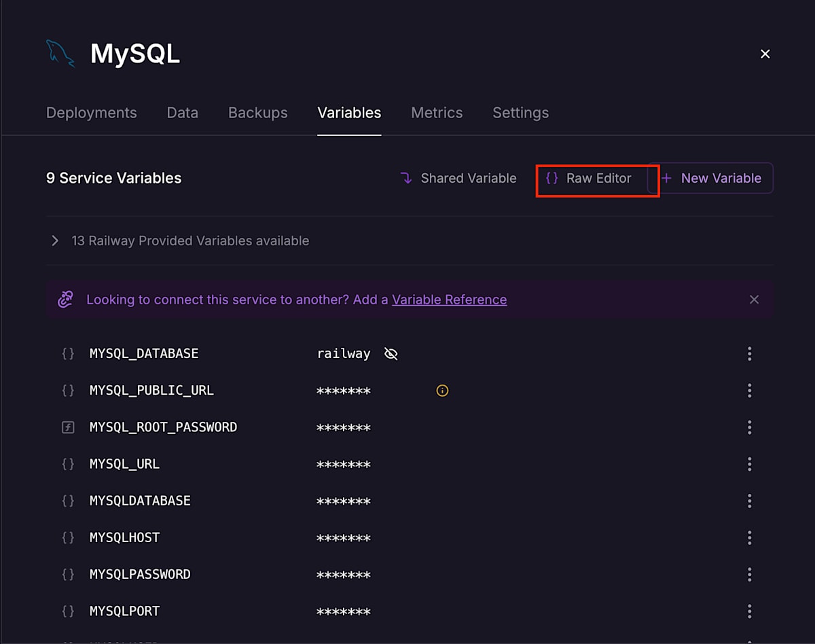Reveal masked value of MYSQL_ROOT_PASSWORD

click(344, 428)
